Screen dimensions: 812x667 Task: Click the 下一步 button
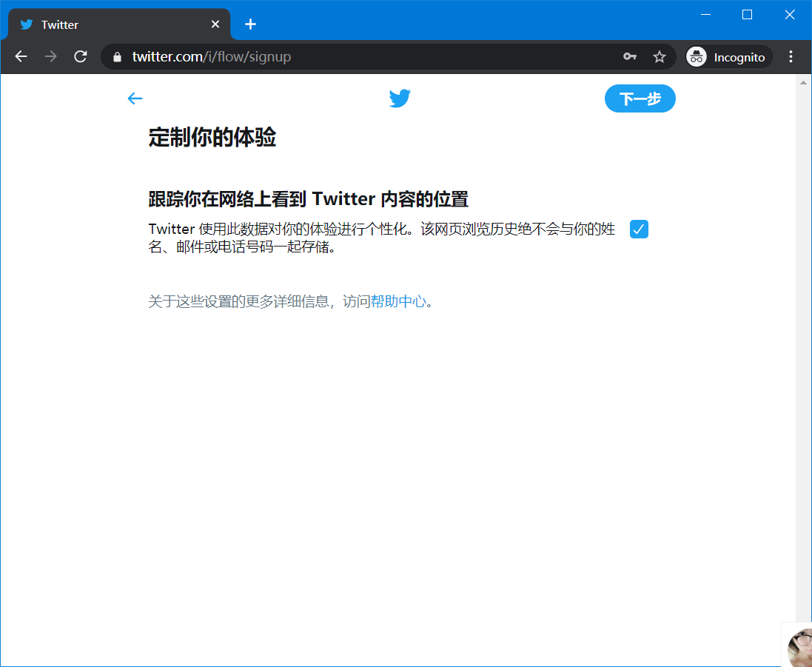[640, 98]
